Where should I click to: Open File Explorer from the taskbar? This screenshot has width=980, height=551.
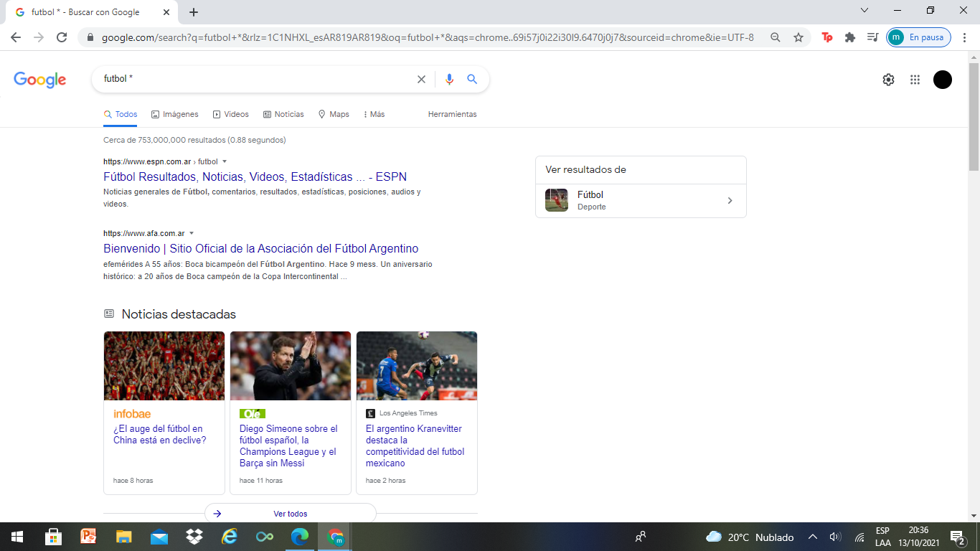coord(124,537)
